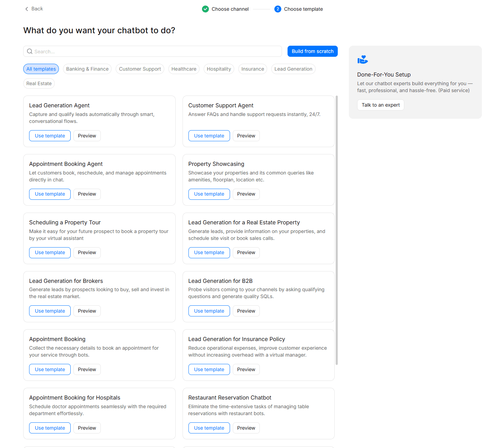Image resolution: width=485 pixels, height=448 pixels.
Task: Enable the Healthcare template filter
Action: click(x=184, y=69)
